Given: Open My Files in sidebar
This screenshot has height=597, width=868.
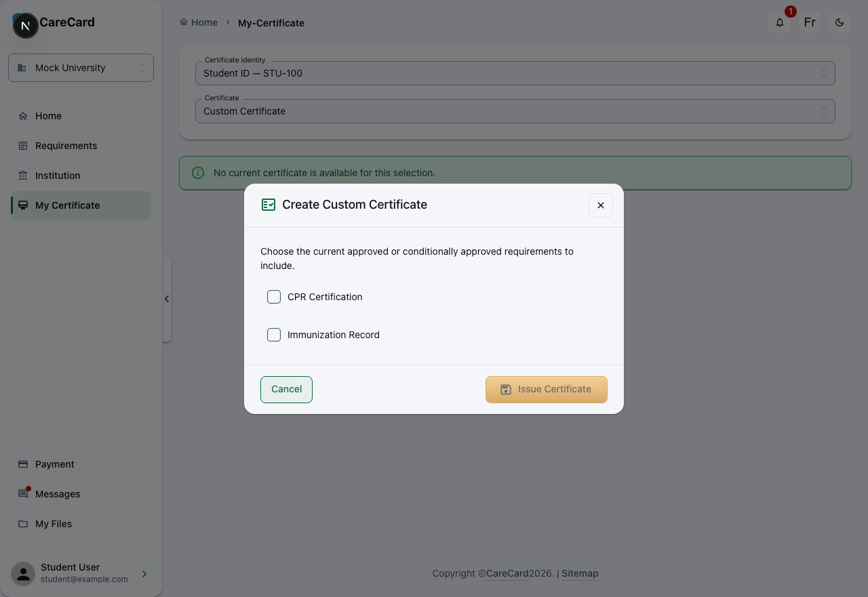Looking at the screenshot, I should click(x=81, y=524).
